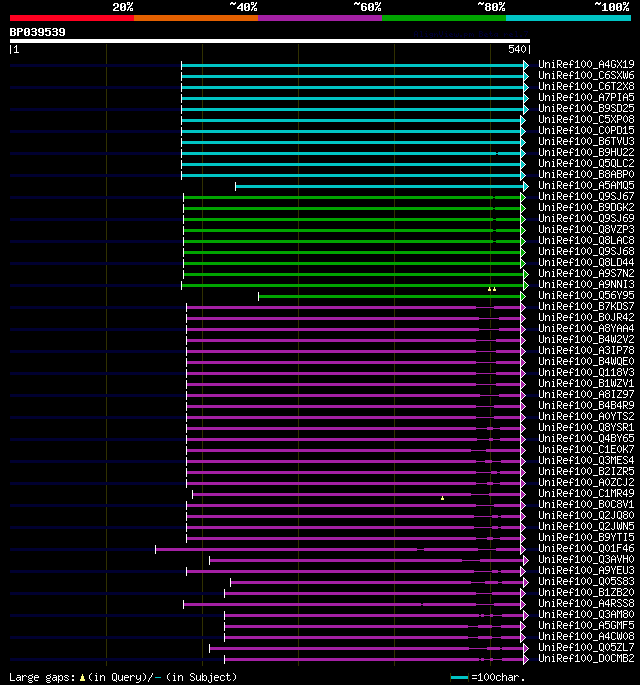Click the UniRef100_Q3AM80 text
This screenshot has height=685, width=640.
586,614
